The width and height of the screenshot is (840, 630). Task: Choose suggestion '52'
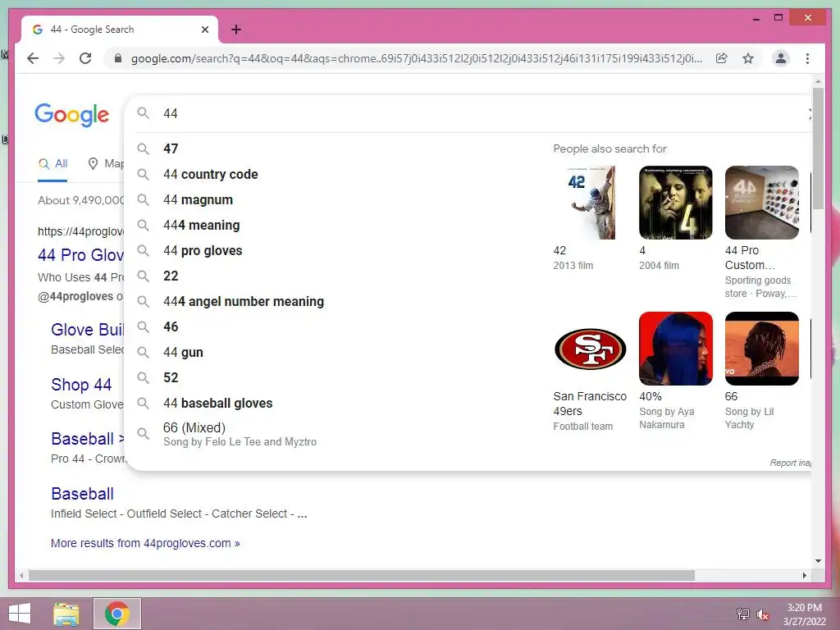click(337, 377)
